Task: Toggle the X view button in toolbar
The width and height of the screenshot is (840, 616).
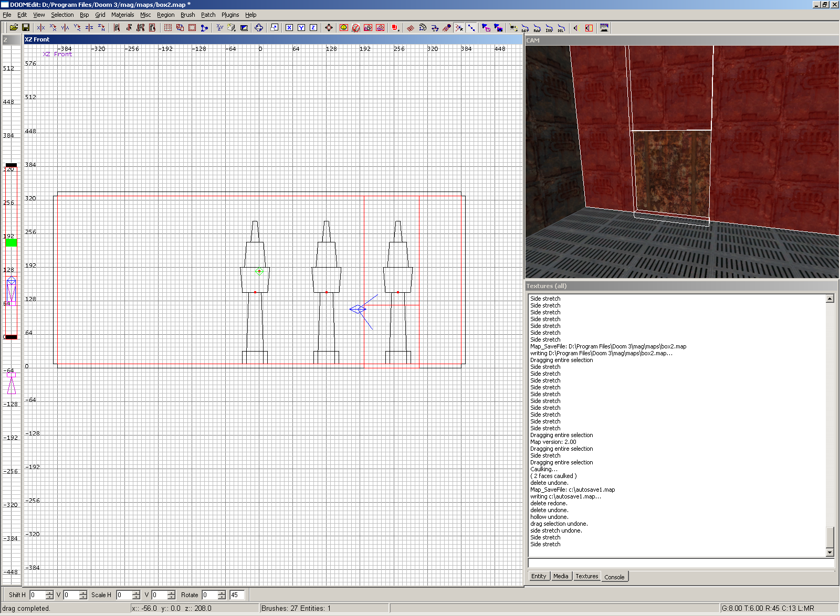Action: pos(289,28)
